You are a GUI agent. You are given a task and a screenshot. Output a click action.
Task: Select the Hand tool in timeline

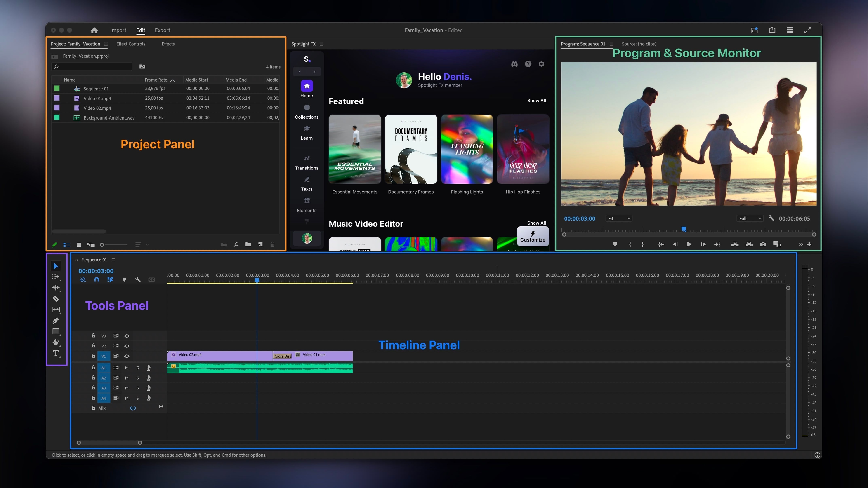point(55,343)
